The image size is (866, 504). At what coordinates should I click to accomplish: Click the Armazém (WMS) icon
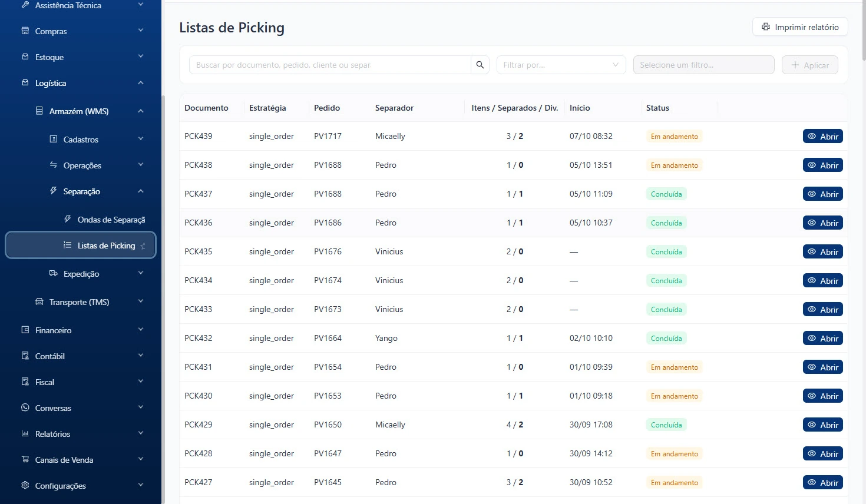pos(39,111)
